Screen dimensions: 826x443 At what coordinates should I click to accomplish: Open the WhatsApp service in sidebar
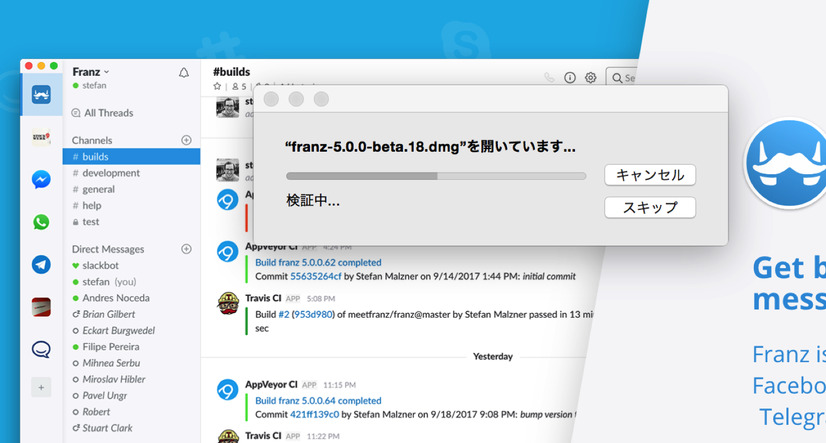pos(41,222)
